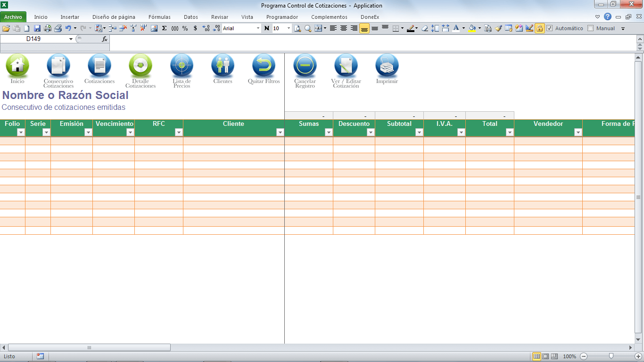
Task: Click the Detalle Cotizaciones navigation button
Action: tap(140, 66)
